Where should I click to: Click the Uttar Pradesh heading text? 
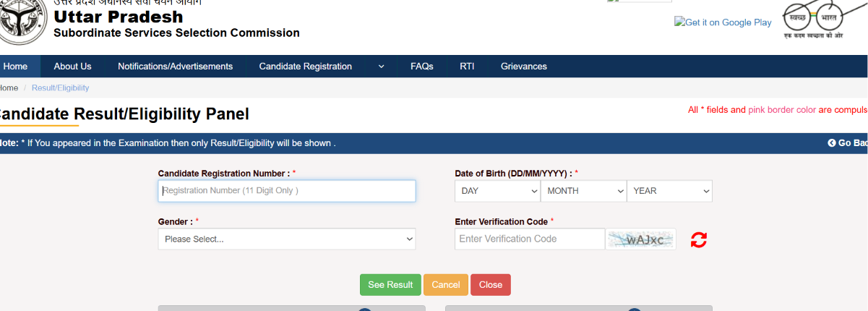119,17
